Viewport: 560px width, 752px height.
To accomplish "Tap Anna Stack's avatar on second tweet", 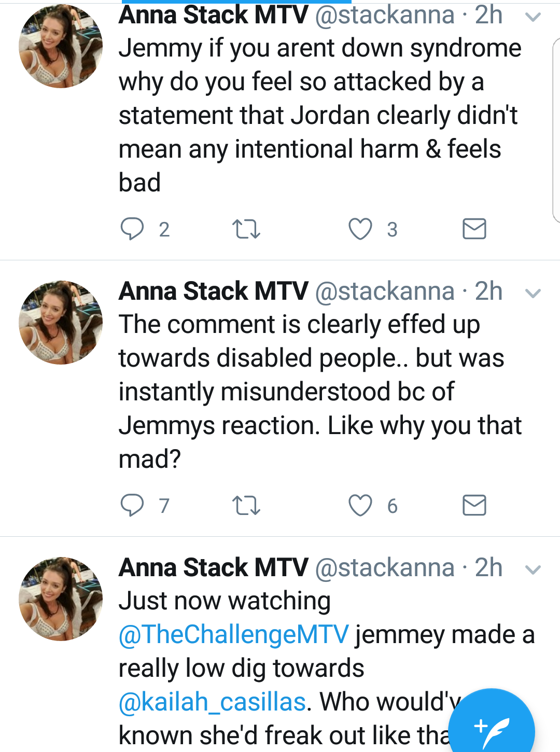I will click(x=61, y=323).
